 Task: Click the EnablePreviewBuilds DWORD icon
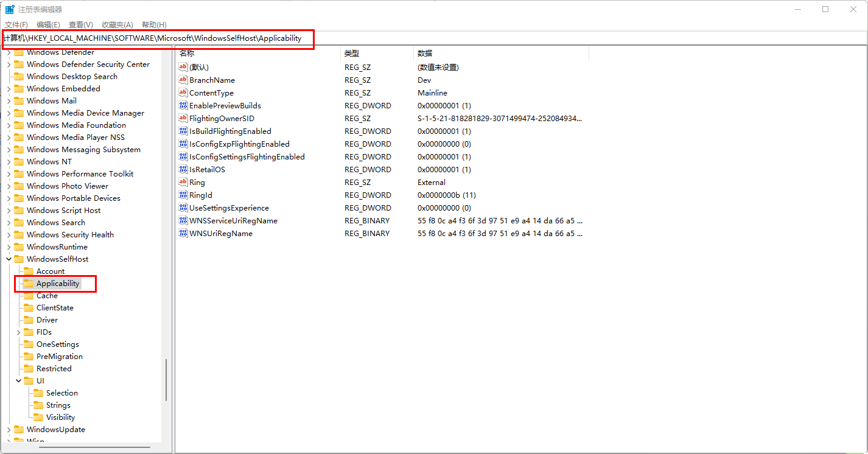[183, 105]
